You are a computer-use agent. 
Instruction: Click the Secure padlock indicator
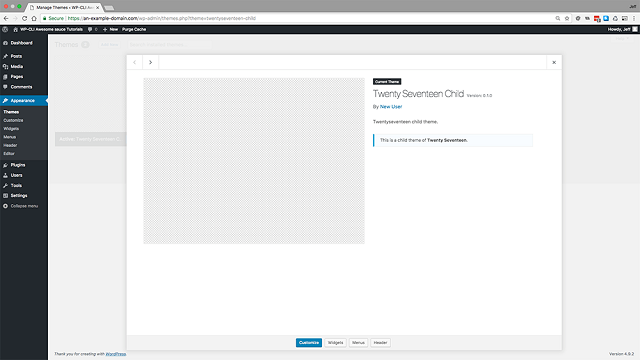(53, 18)
